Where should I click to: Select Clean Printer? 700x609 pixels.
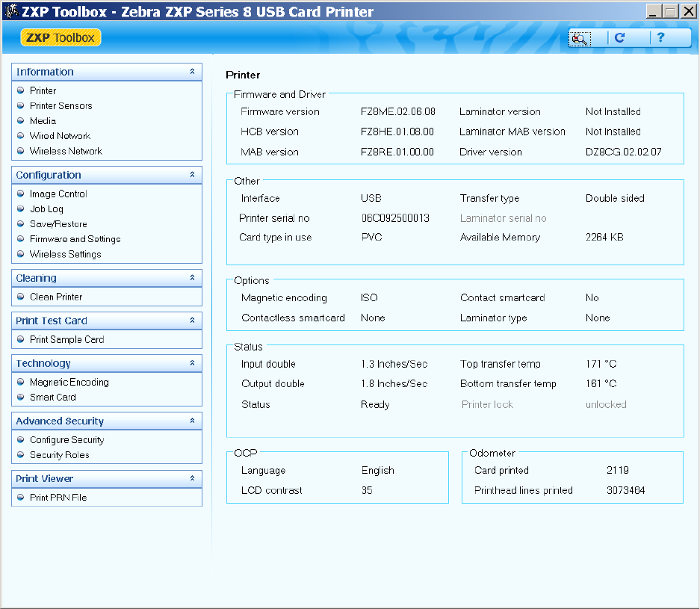pyautogui.click(x=56, y=297)
